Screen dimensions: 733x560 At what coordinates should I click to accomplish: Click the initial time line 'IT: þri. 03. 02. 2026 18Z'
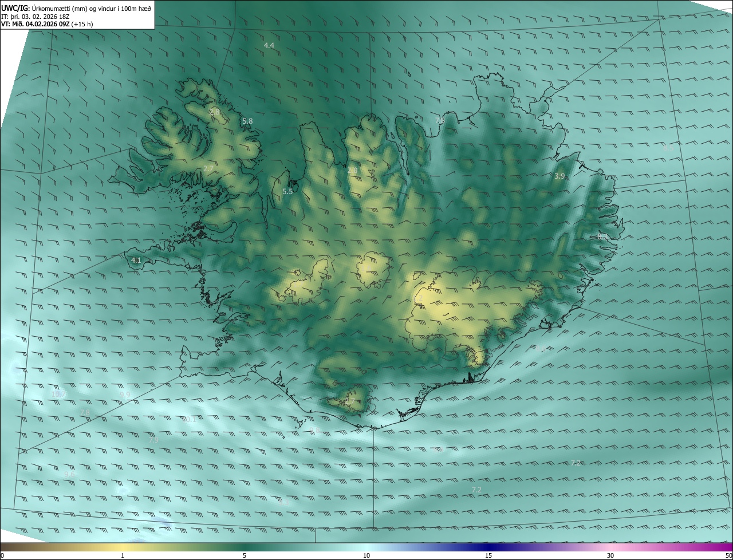(34, 16)
